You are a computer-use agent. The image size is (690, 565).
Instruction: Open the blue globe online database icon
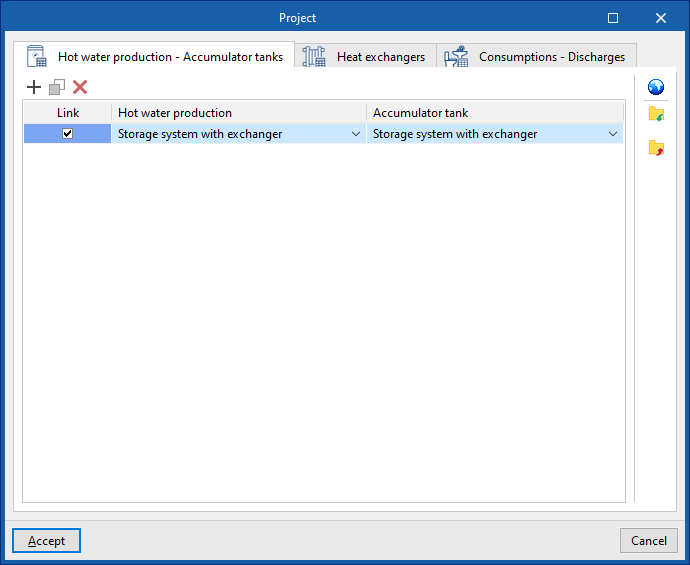coord(656,87)
